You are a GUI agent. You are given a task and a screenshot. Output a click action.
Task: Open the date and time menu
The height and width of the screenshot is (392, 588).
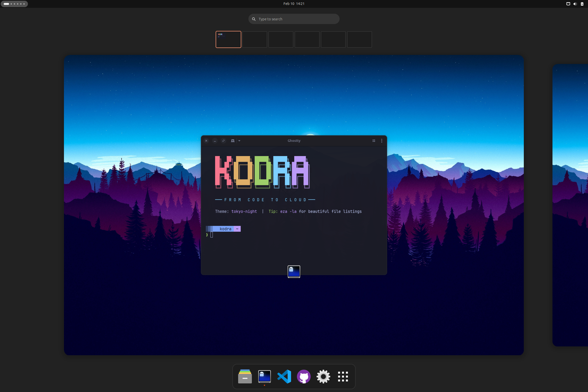[294, 3]
